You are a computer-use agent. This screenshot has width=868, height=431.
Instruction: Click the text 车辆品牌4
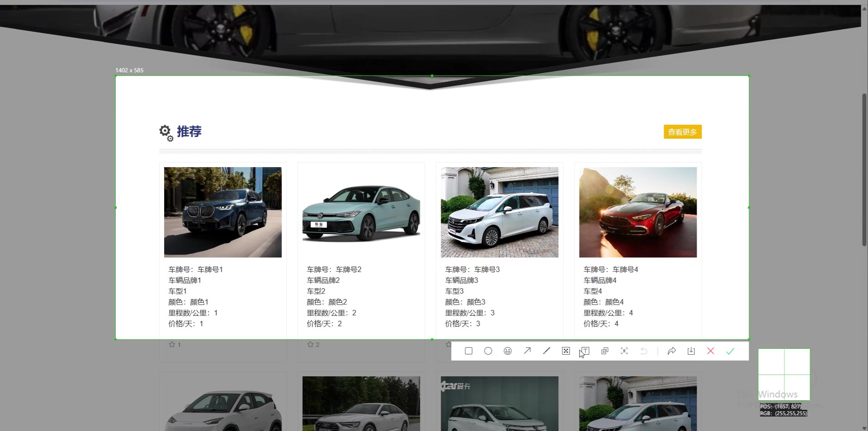(x=600, y=280)
